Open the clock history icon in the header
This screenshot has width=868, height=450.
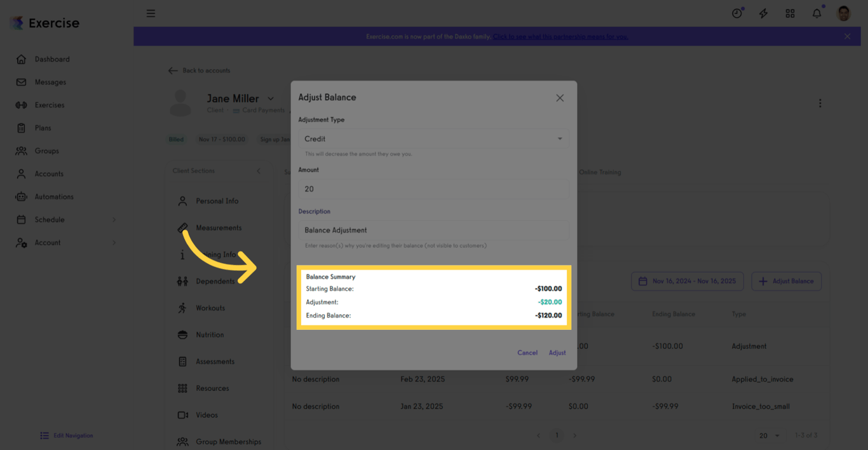tap(736, 13)
